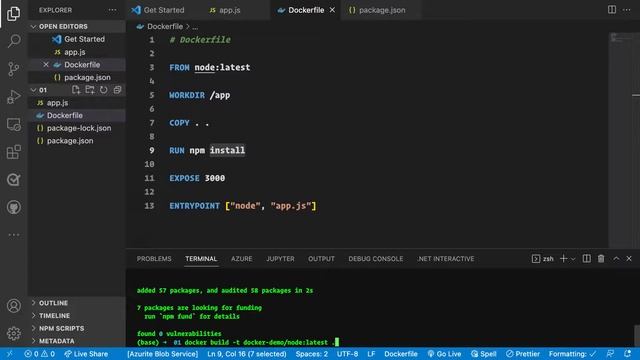Kill terminal with trash icon
The width and height of the screenshot is (640, 360).
601,258
